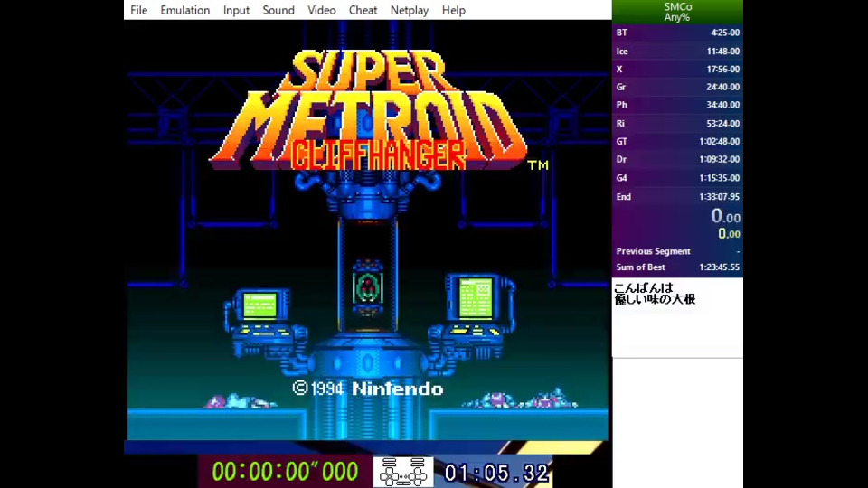Click the large 0.00 main timer

(726, 216)
